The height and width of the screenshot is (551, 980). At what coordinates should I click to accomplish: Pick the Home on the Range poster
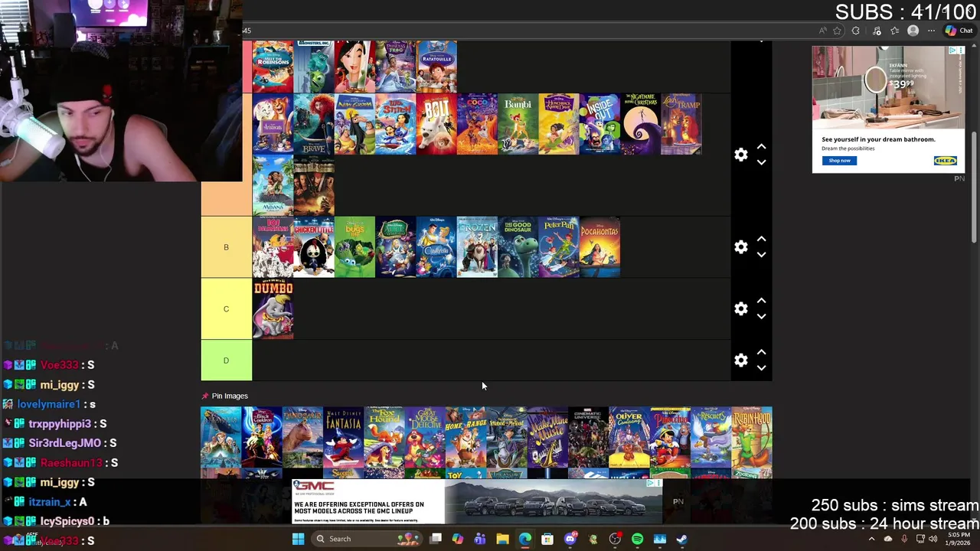click(x=466, y=437)
